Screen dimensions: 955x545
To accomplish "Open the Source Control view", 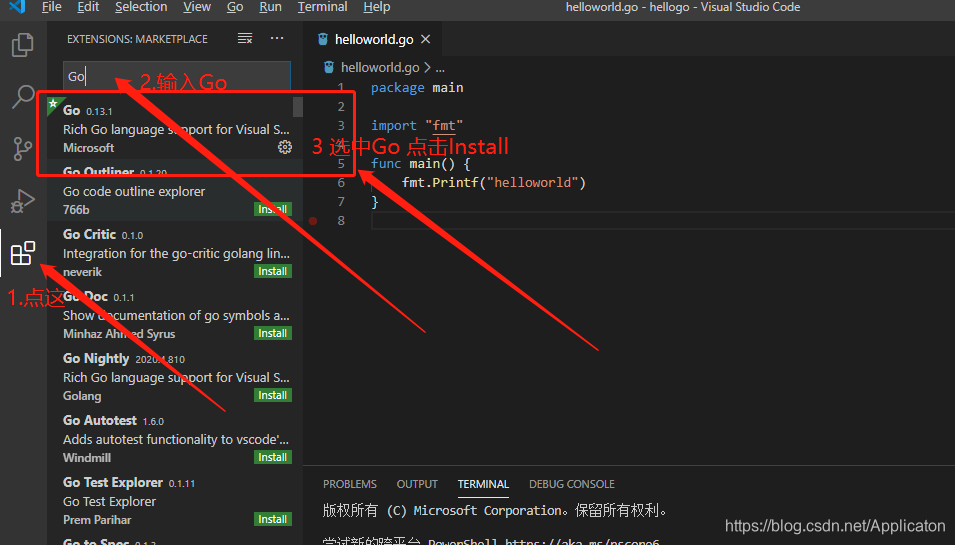I will [23, 148].
